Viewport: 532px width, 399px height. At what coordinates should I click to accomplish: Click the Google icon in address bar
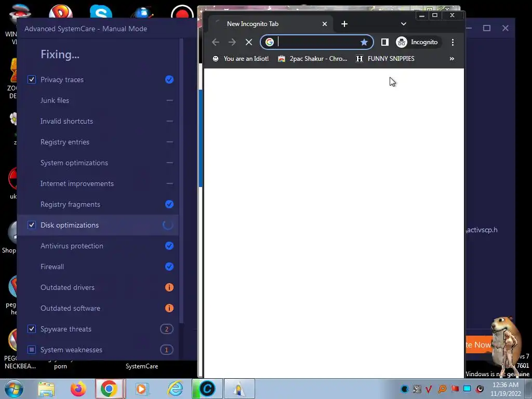pyautogui.click(x=270, y=42)
